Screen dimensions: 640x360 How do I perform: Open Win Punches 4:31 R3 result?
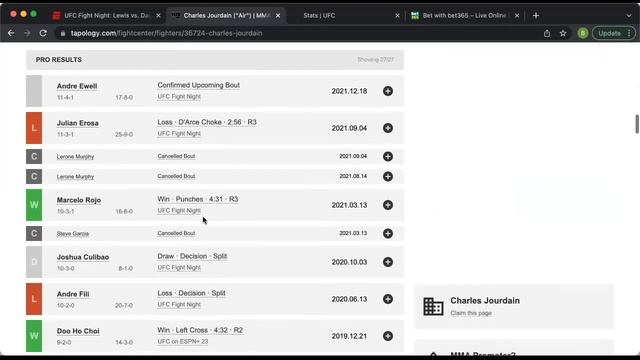[198, 199]
